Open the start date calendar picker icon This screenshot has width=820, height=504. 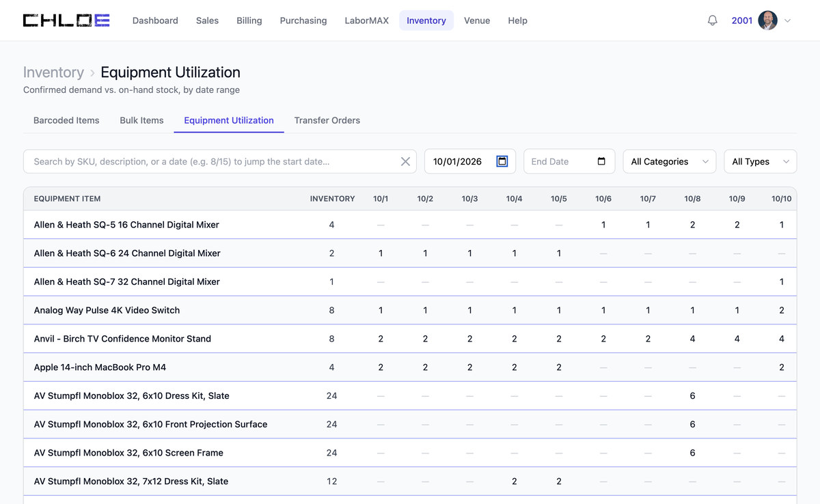point(502,162)
